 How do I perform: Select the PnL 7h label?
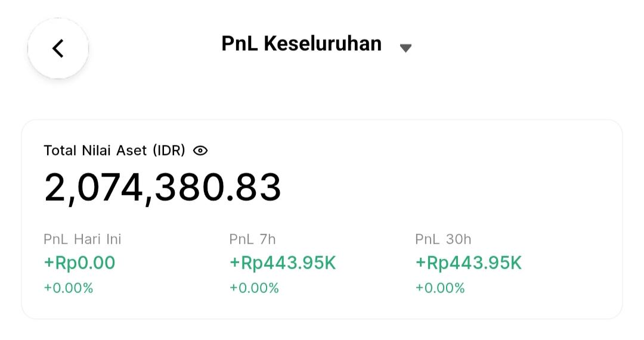click(x=253, y=239)
